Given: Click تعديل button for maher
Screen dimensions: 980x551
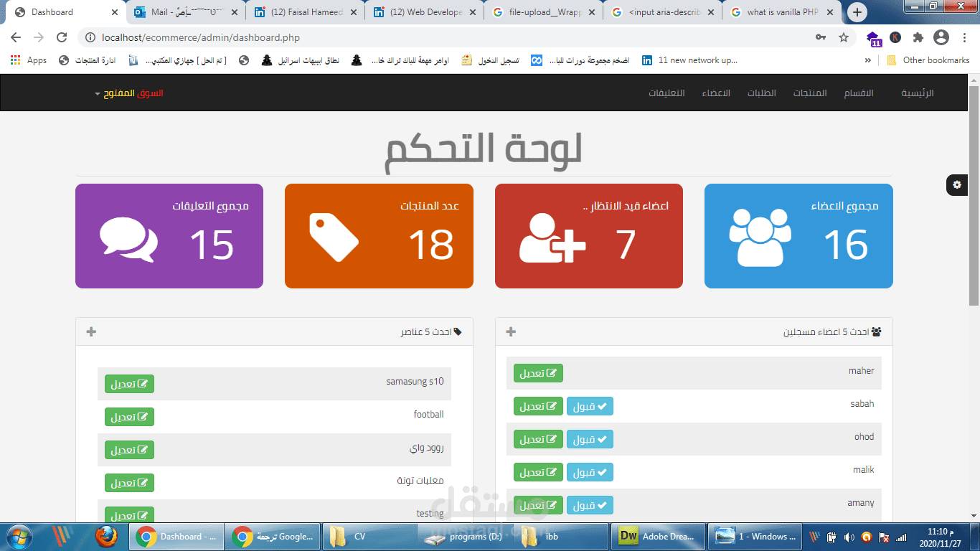Looking at the screenshot, I should point(538,373).
